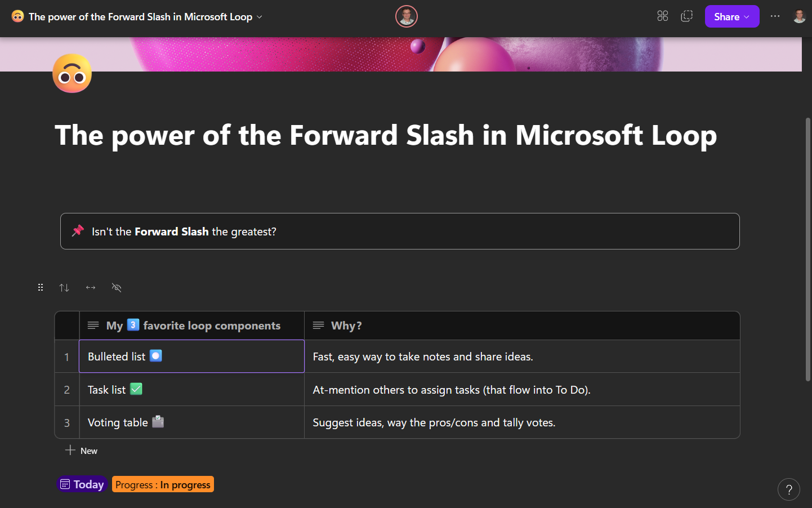The width and height of the screenshot is (812, 508).
Task: Open the 'My favorite loop components' column header menu icon
Action: coord(93,325)
